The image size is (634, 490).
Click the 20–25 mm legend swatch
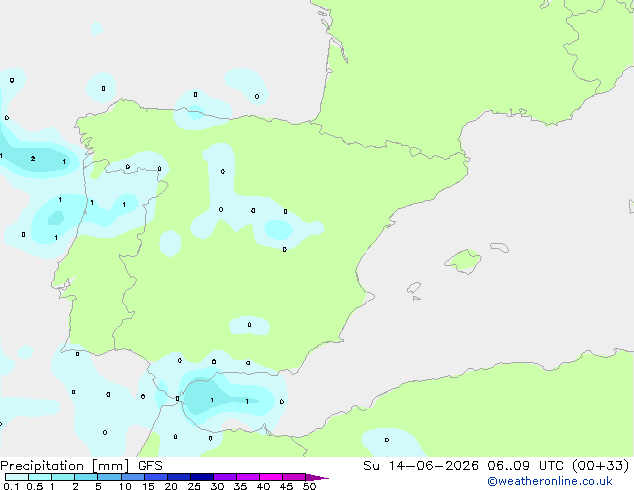[178, 477]
